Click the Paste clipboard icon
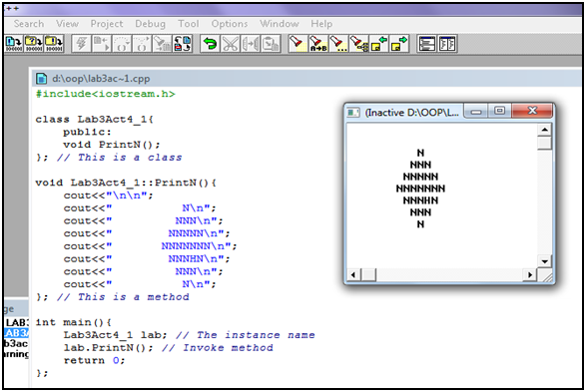Screen dimensions: 588x392 coord(271,44)
